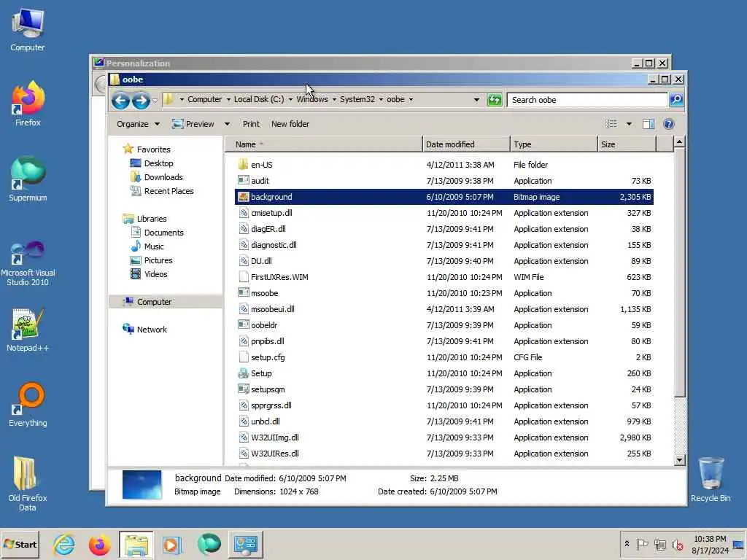Click Computer in the address breadcrumb
This screenshot has width=747, height=560.
click(x=204, y=99)
